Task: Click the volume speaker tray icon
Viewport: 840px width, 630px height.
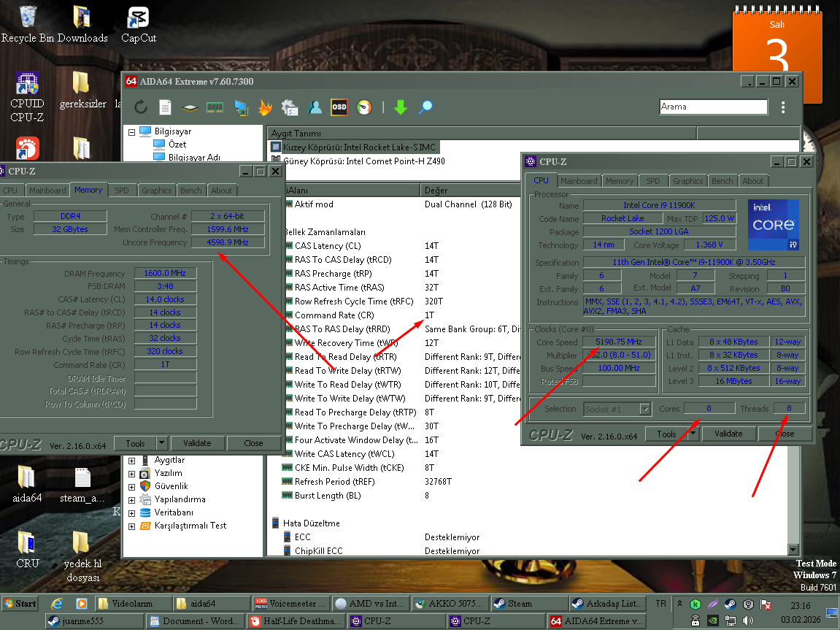Action: coord(748,621)
